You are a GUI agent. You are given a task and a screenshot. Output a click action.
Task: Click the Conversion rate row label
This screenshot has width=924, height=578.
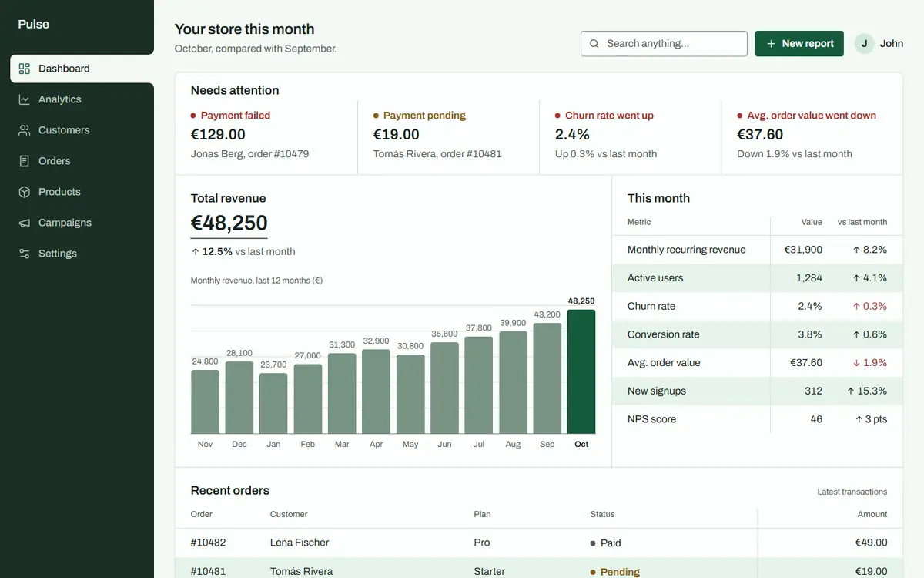click(664, 334)
